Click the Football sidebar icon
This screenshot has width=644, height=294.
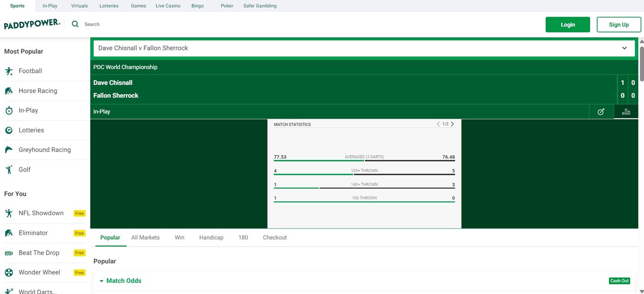tap(9, 71)
